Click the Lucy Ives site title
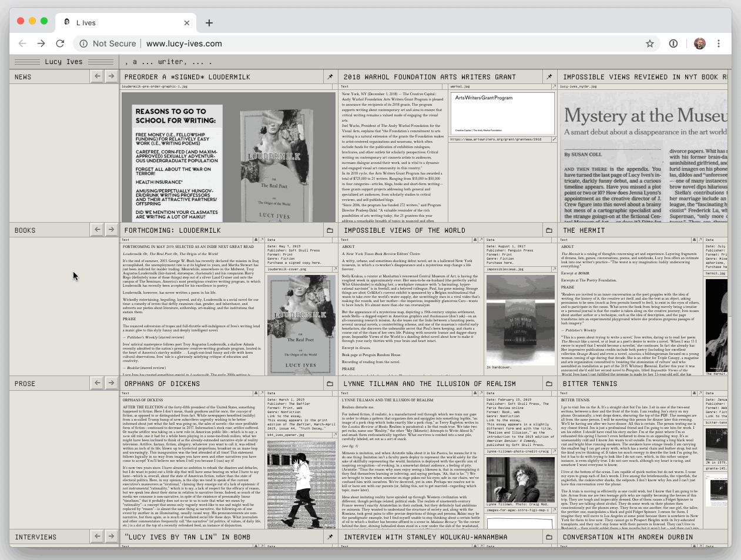Image resolution: width=741 pixels, height=560 pixels. pyautogui.click(x=63, y=62)
